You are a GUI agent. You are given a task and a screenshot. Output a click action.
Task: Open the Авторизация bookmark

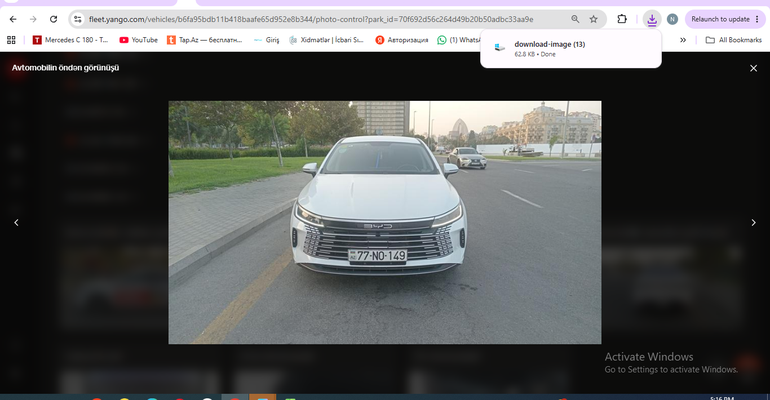click(x=402, y=40)
